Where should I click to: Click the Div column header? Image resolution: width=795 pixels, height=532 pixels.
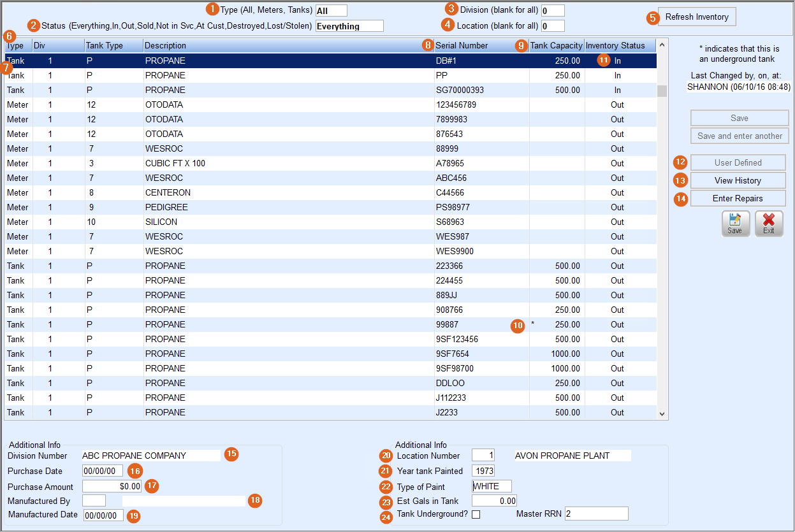[58, 45]
